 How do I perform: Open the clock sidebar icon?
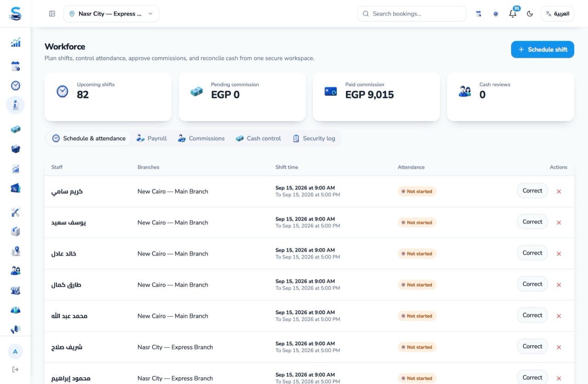(16, 86)
